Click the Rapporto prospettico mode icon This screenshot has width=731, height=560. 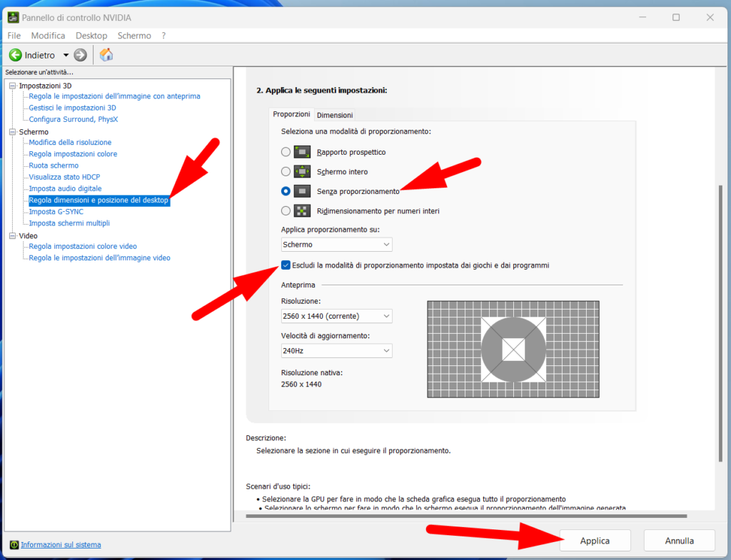[x=302, y=152]
